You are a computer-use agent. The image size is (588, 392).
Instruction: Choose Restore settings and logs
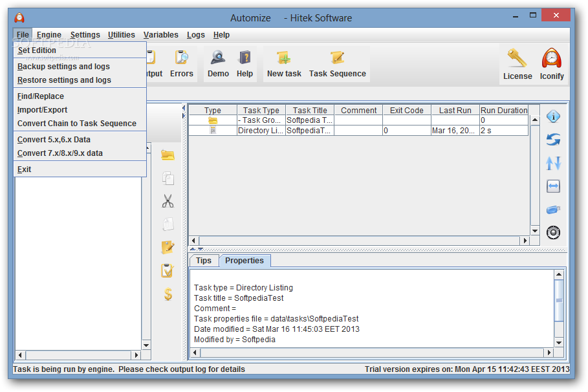80,80
